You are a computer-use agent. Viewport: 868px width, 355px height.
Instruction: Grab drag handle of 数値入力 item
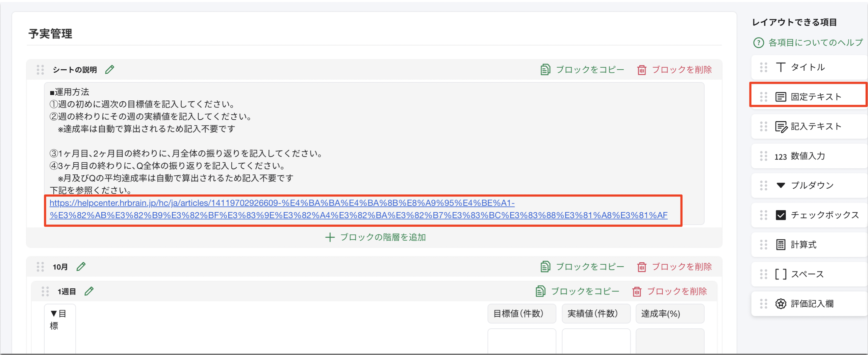tap(763, 156)
